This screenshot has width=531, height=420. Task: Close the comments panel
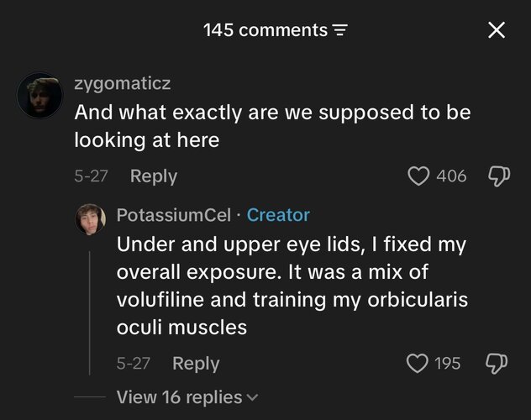click(497, 30)
